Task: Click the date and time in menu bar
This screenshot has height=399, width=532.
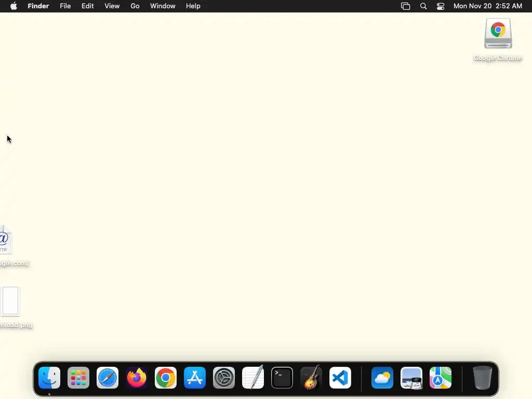Action: click(x=488, y=6)
